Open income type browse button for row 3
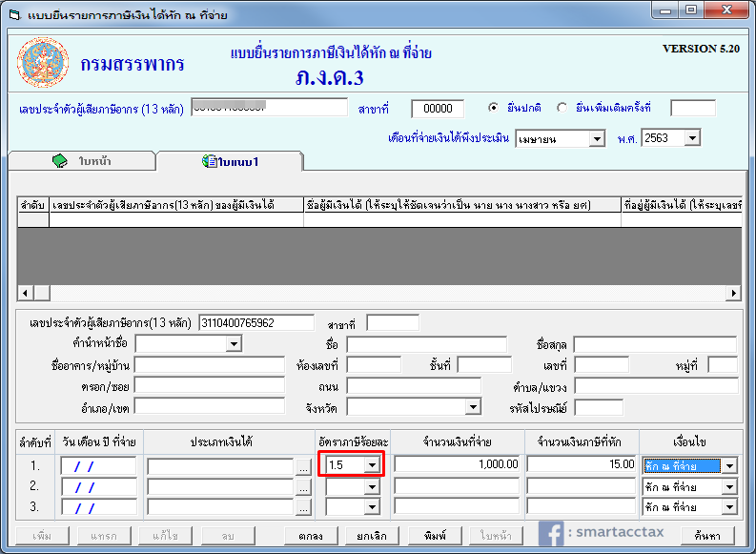The width and height of the screenshot is (756, 554). pos(303,507)
